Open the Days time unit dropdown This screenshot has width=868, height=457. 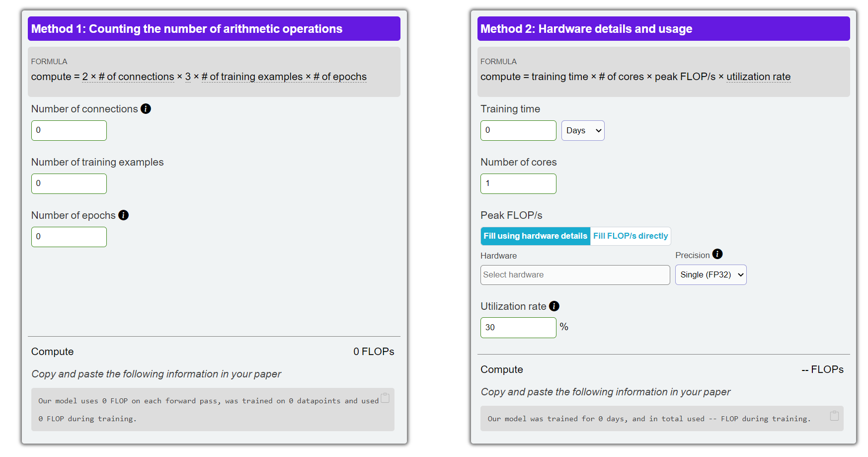[x=582, y=131]
